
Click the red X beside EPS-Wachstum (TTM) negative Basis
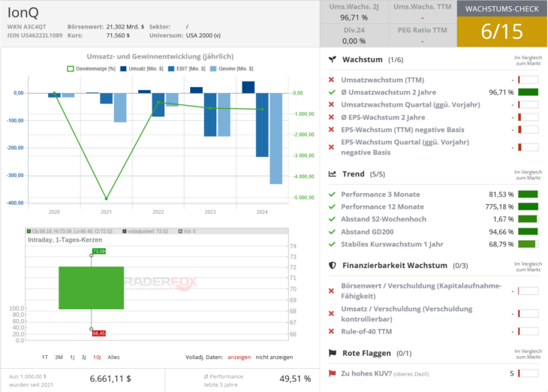coord(331,130)
